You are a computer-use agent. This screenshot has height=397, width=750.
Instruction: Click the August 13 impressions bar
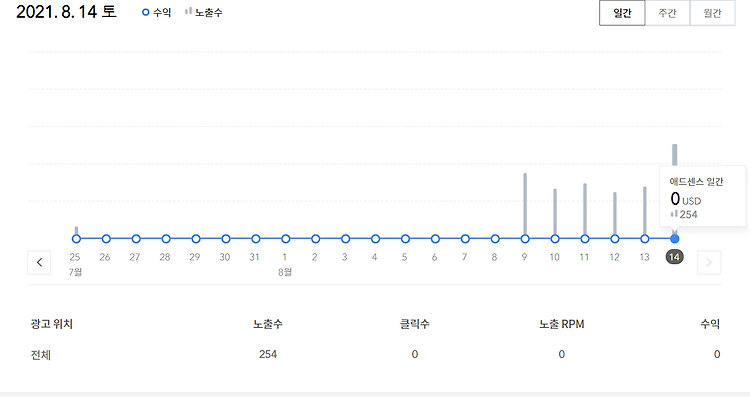coord(645,210)
